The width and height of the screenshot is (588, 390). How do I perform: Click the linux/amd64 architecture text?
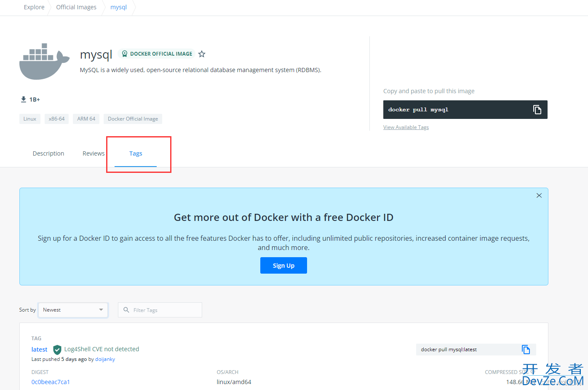(234, 382)
